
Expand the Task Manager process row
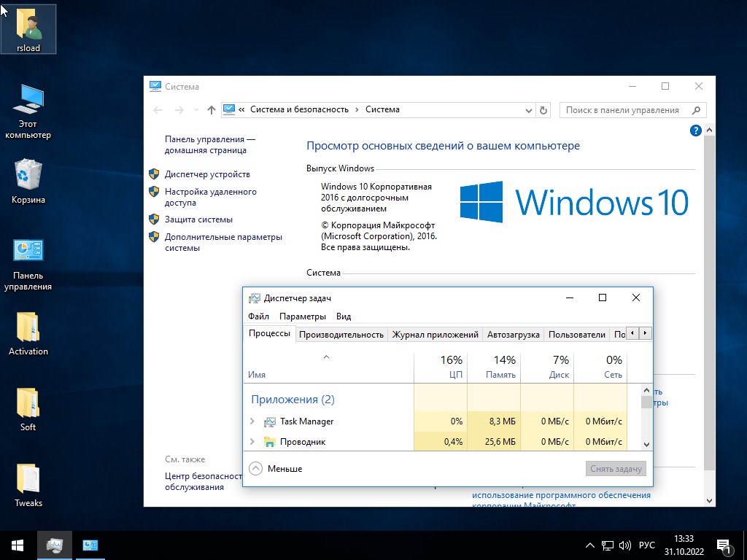[x=252, y=421]
